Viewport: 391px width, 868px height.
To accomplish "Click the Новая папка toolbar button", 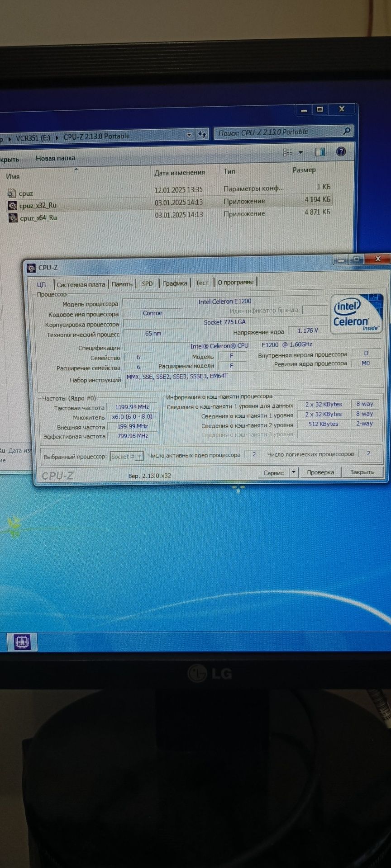I will coord(55,158).
